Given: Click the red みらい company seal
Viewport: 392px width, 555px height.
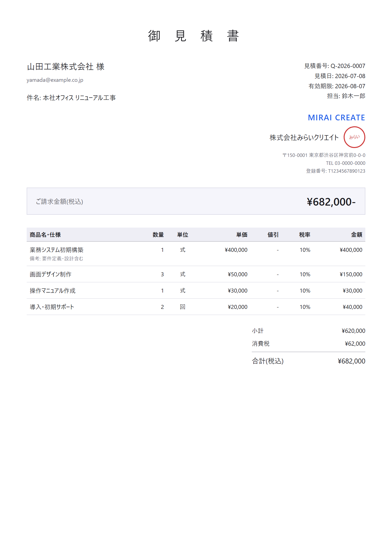Looking at the screenshot, I should pos(354,137).
